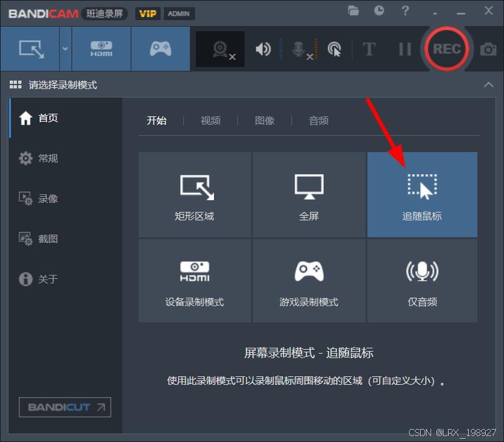The height and width of the screenshot is (442, 504).
Task: Click the pause recording button
Action: 405,49
